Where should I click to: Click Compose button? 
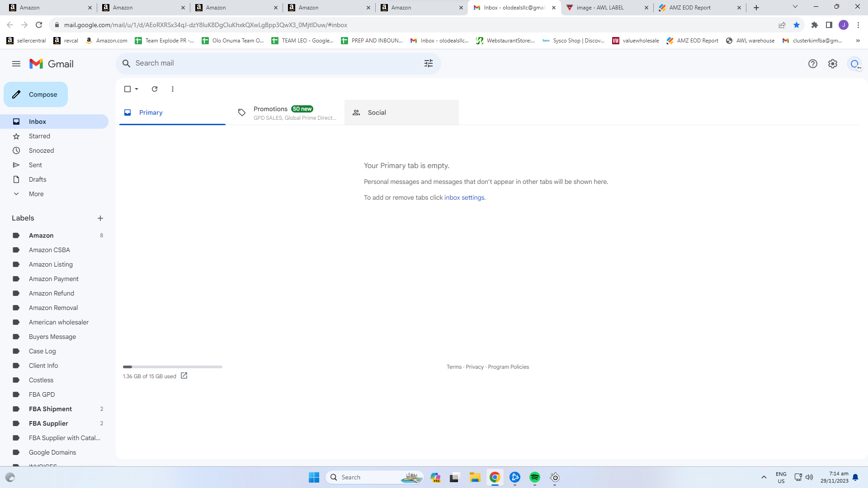tap(36, 94)
